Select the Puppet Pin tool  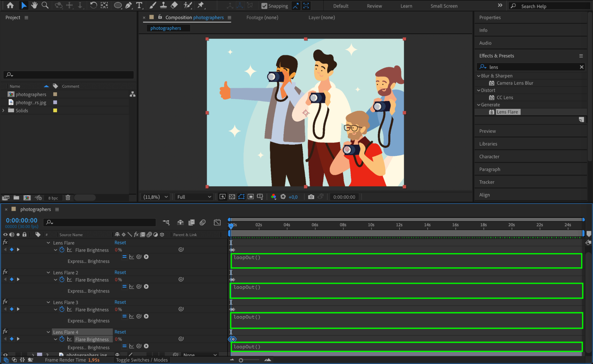point(201,5)
